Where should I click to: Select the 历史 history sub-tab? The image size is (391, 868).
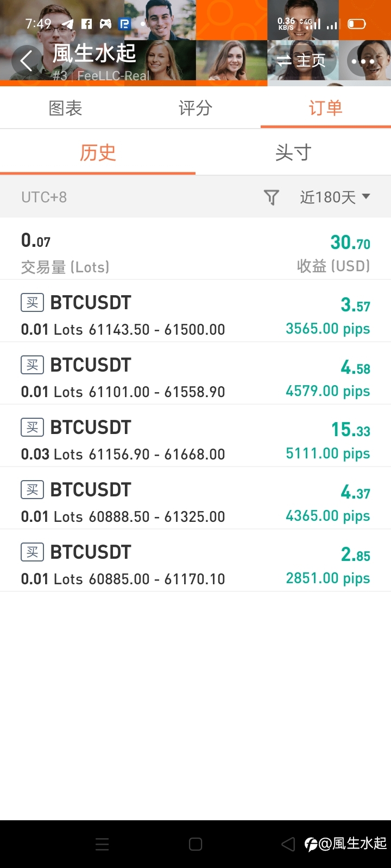click(98, 152)
